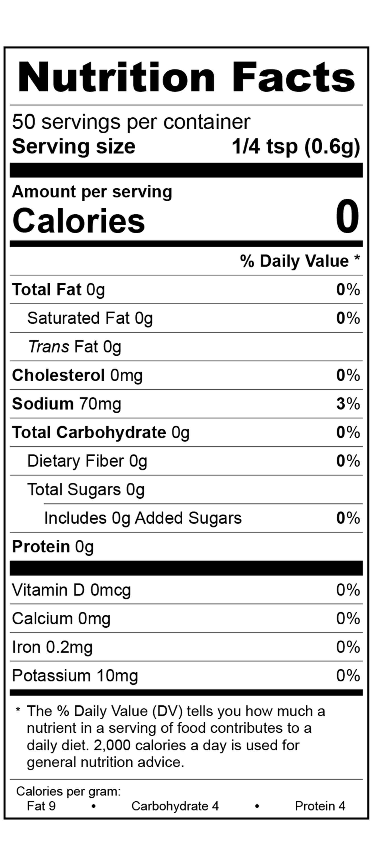Click the 50 servings per container text
Screen dimensions: 378x868
(x=131, y=122)
